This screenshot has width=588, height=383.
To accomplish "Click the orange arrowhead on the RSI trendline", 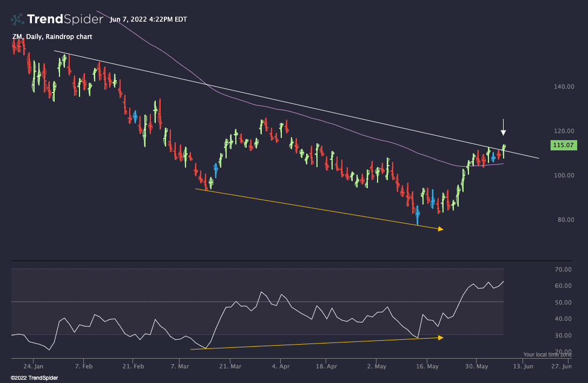I will tap(441, 338).
